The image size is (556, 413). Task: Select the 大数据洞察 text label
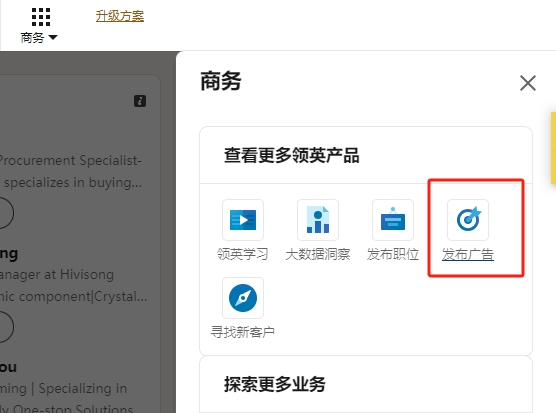click(x=318, y=254)
